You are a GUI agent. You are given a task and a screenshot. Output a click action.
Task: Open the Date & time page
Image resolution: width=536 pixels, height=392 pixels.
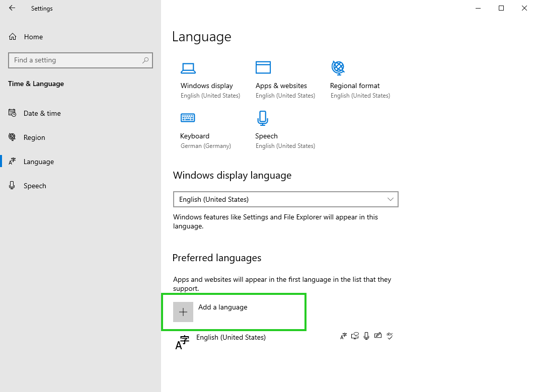[42, 113]
